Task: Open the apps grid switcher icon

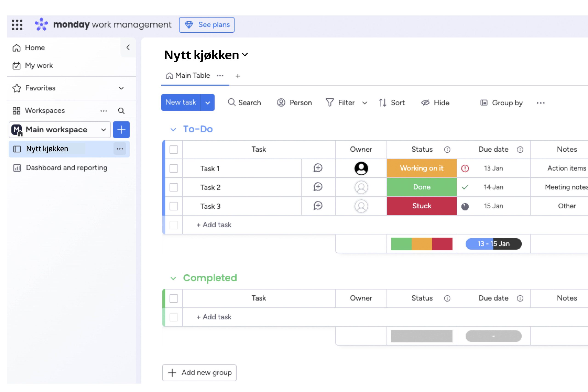Action: click(17, 25)
